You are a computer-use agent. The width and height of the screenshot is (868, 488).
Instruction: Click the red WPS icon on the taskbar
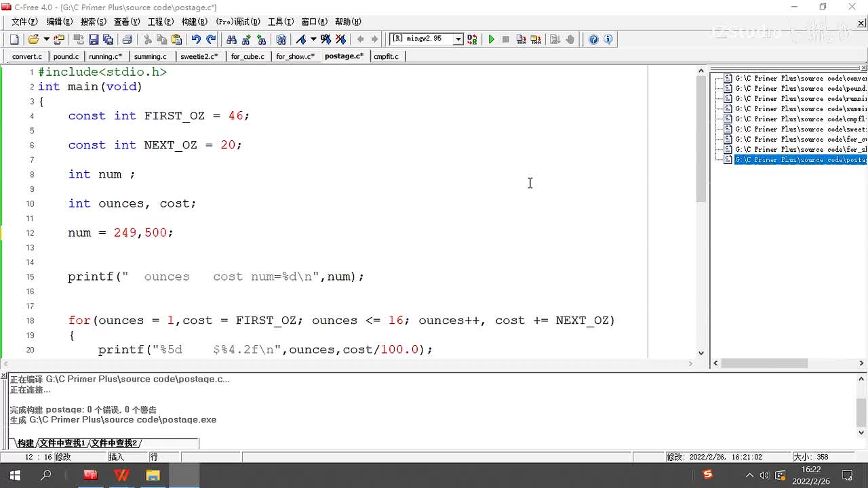(121, 475)
